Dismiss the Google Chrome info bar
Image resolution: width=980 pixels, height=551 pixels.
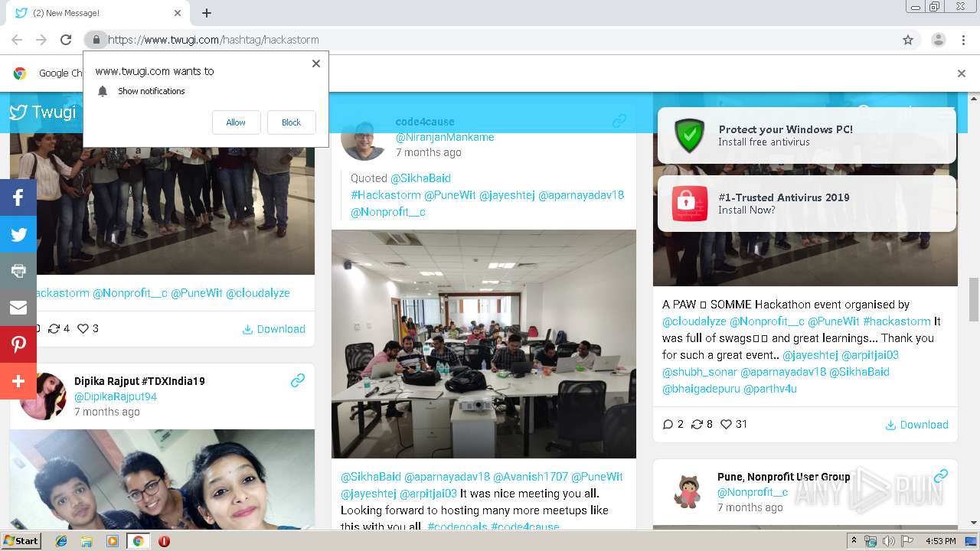(x=962, y=73)
